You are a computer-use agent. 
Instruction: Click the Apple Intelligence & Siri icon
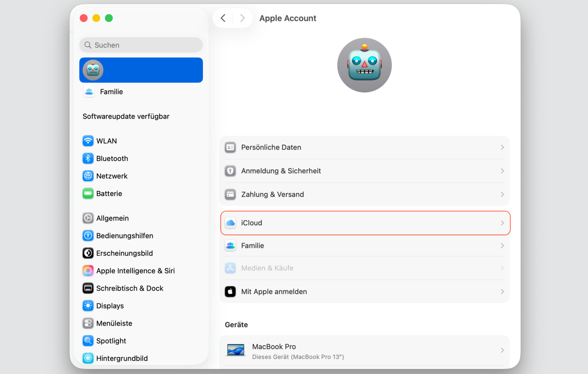tap(88, 271)
